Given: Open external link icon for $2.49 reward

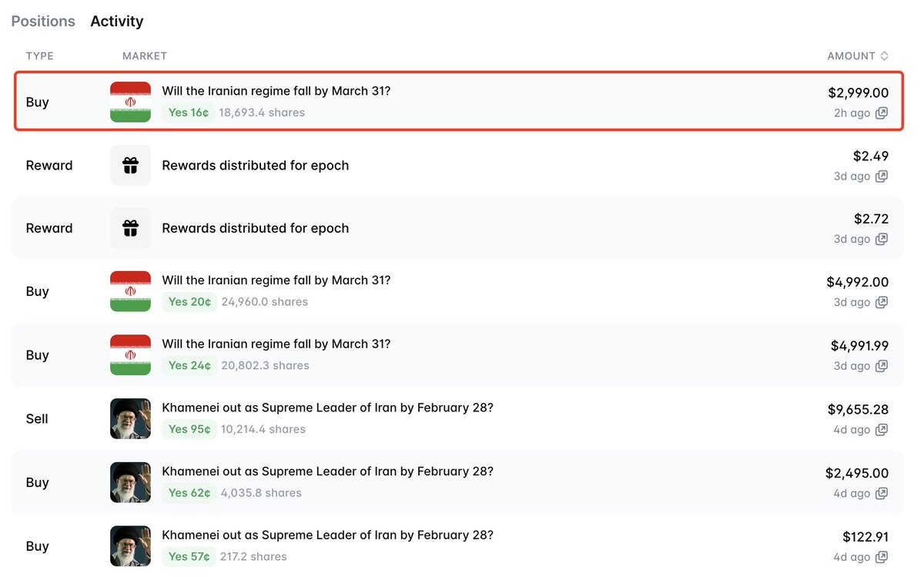Looking at the screenshot, I should point(882,176).
